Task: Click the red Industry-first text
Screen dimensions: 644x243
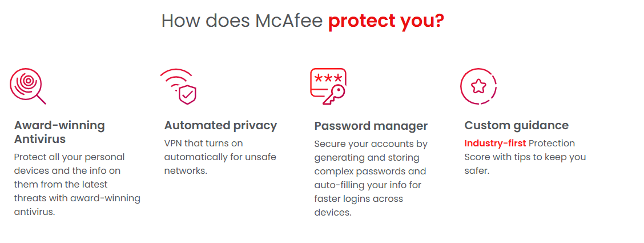Action: pos(495,143)
